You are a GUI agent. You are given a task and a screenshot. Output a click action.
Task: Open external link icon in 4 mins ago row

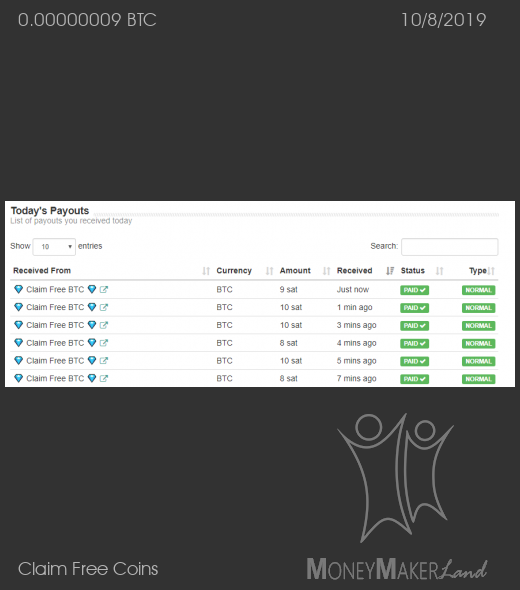pyautogui.click(x=104, y=343)
